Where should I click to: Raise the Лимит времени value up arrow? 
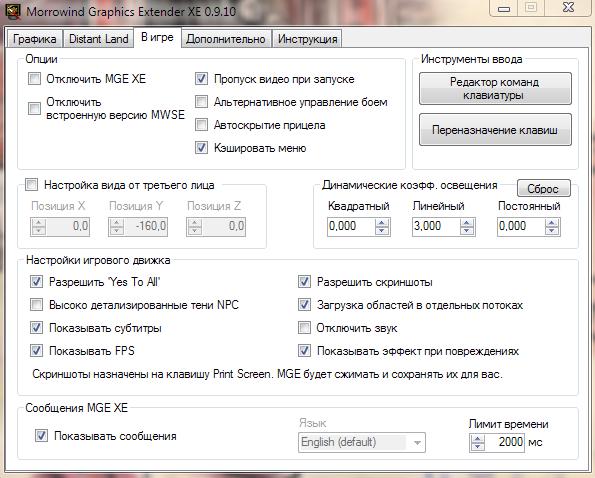tap(477, 439)
